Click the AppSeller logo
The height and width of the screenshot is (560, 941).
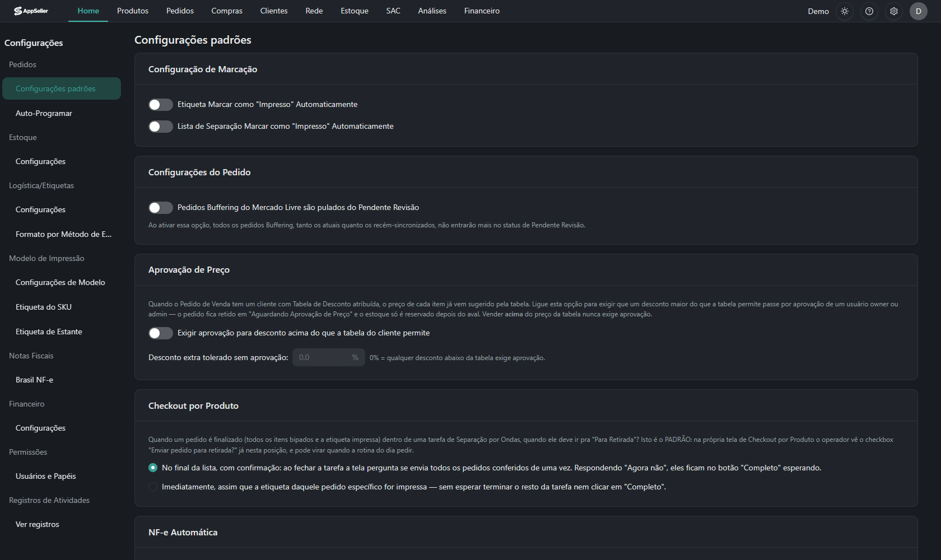click(x=31, y=11)
